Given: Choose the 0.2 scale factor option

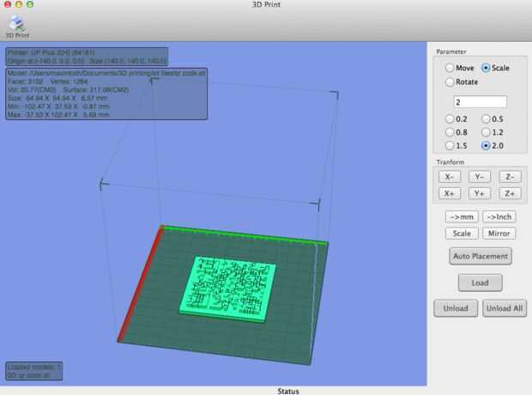Looking at the screenshot, I should click(x=450, y=118).
